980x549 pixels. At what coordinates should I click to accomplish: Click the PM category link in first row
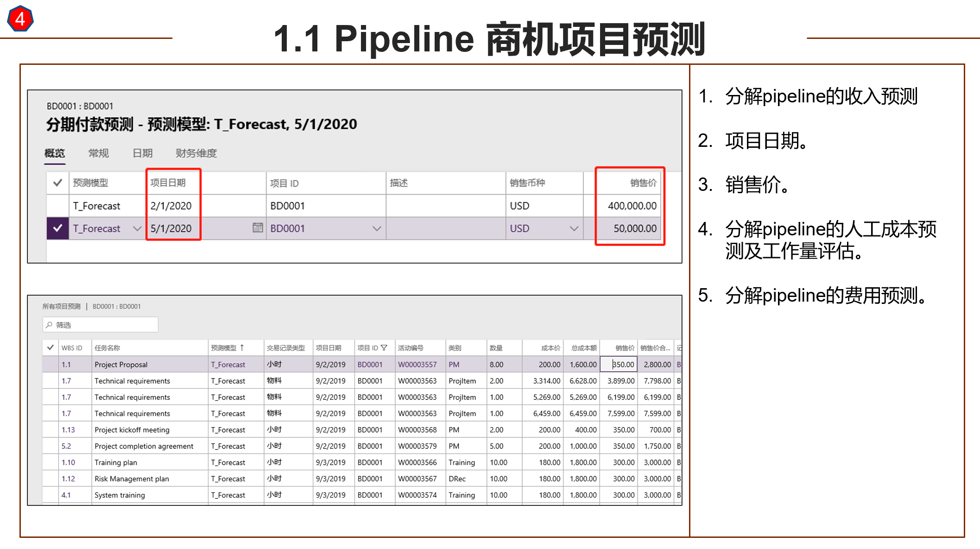[x=454, y=364]
